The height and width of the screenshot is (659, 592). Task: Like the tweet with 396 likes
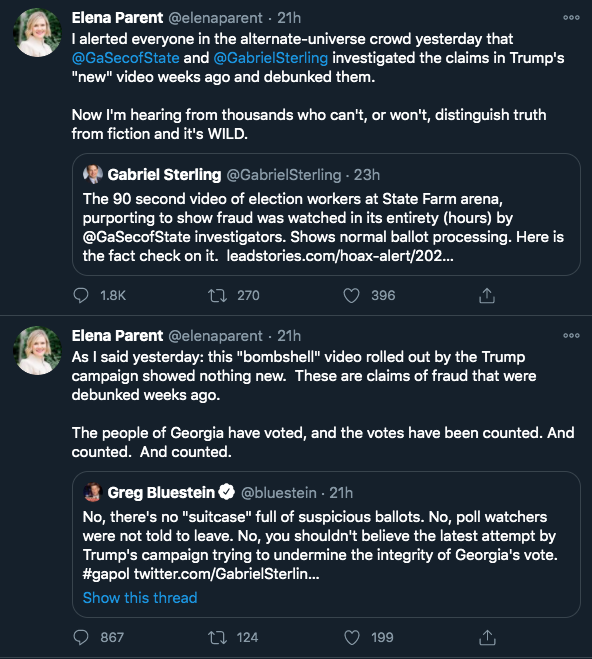coord(351,295)
